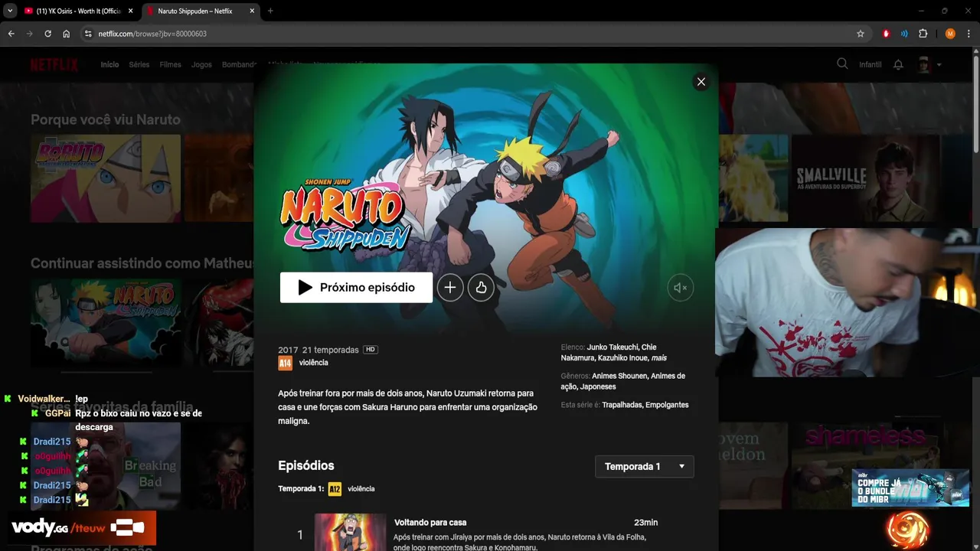This screenshot has height=551, width=980.
Task: Close the YK Osiris YouTube tab
Action: pos(130,11)
